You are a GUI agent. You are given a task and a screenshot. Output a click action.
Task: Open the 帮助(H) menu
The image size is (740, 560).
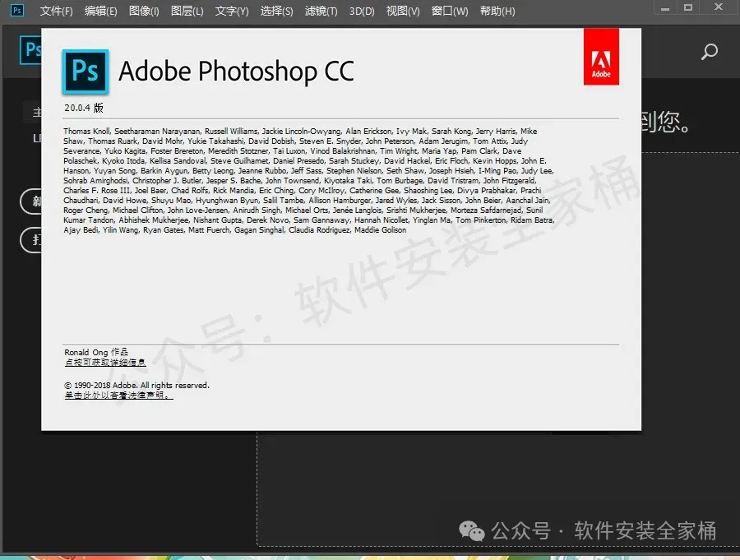pyautogui.click(x=497, y=11)
